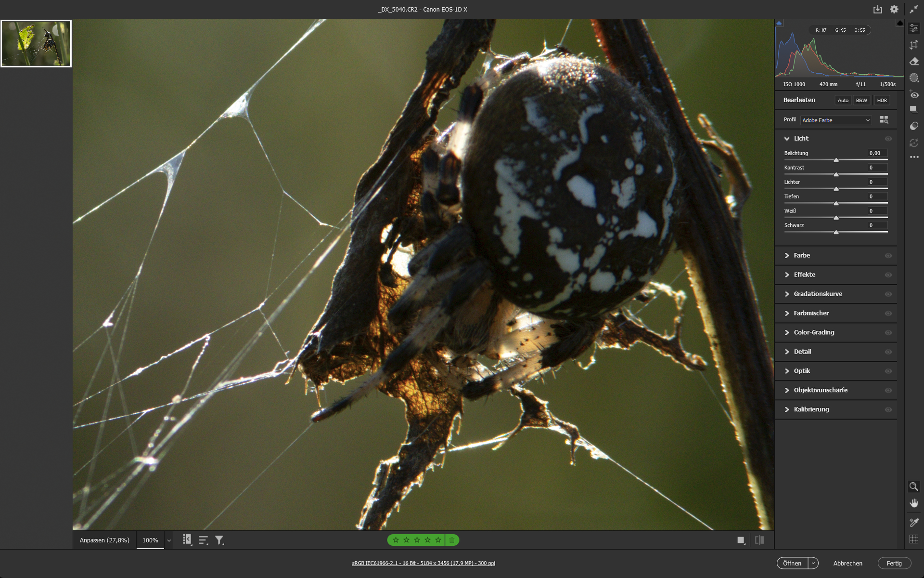Image resolution: width=924 pixels, height=578 pixels.
Task: Toggle visibility of Detail panel edits
Action: 888,352
